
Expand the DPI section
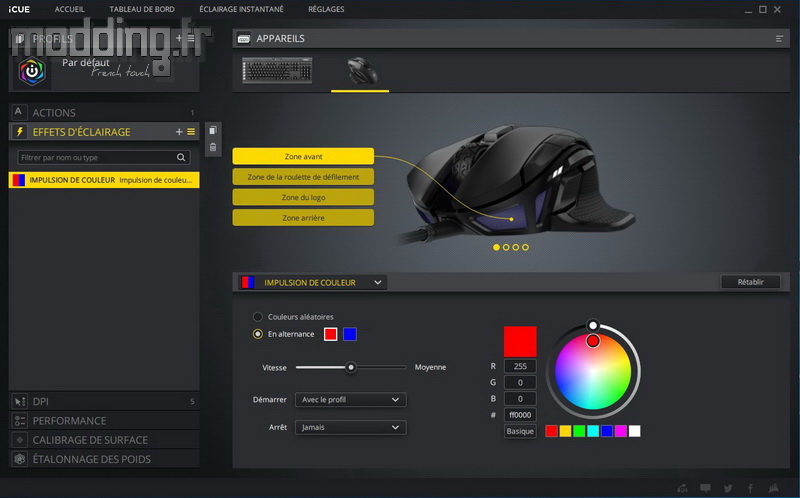[x=104, y=402]
